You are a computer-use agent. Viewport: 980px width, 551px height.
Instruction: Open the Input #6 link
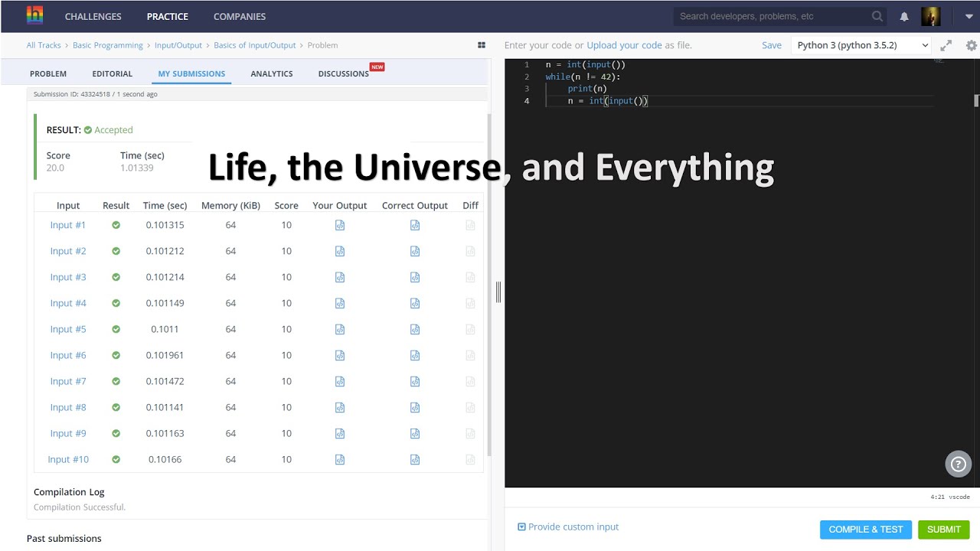tap(68, 355)
